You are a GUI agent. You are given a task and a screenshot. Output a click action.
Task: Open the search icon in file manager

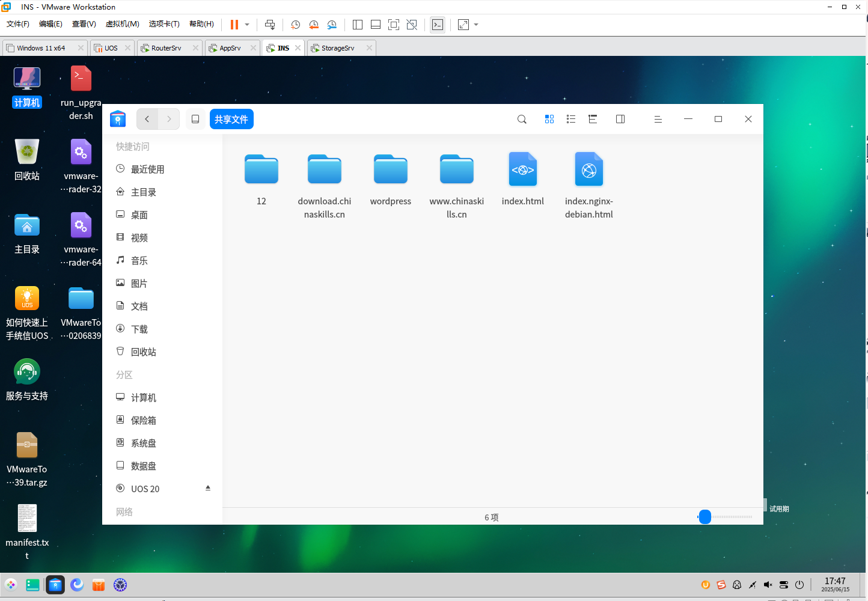521,119
